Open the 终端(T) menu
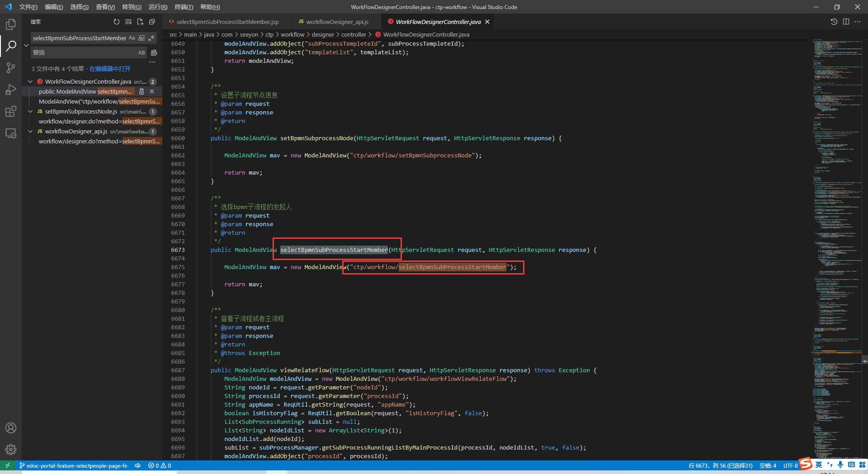The image size is (868, 474). click(184, 7)
